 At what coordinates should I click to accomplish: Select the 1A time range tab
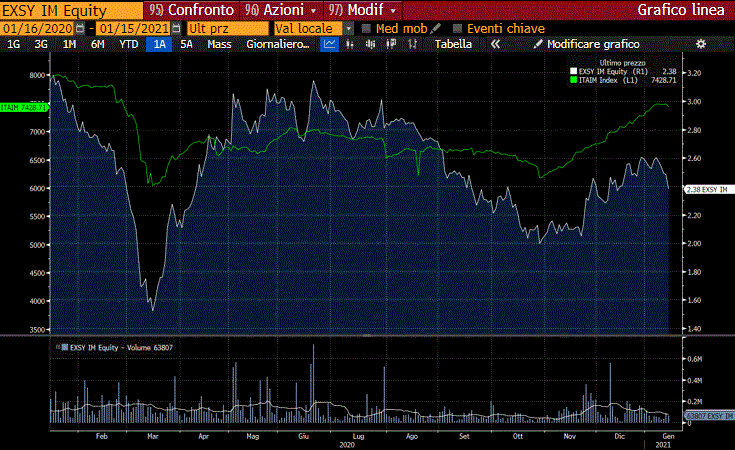tap(159, 44)
